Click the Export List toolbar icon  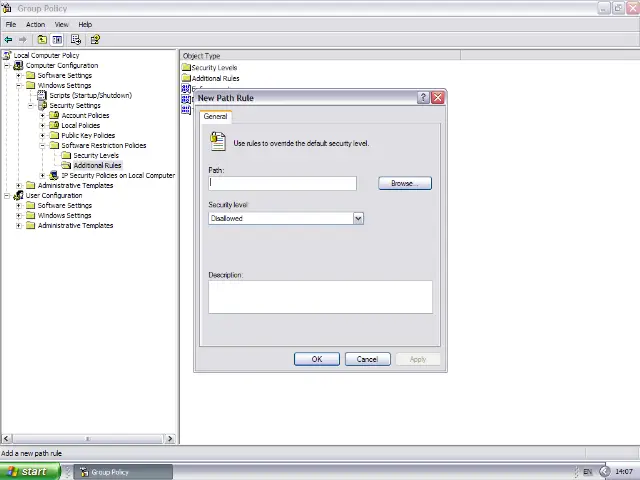click(76, 40)
